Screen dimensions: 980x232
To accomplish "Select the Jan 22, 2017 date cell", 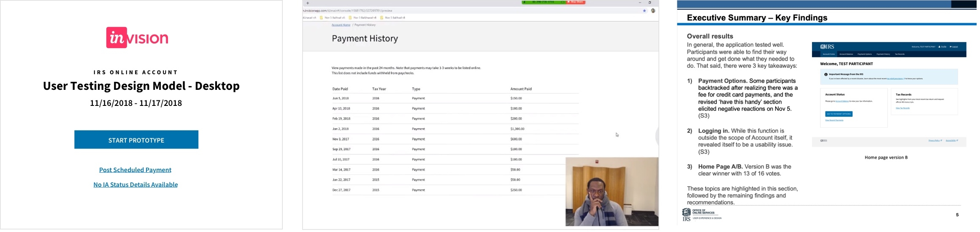I will pyautogui.click(x=341, y=180).
